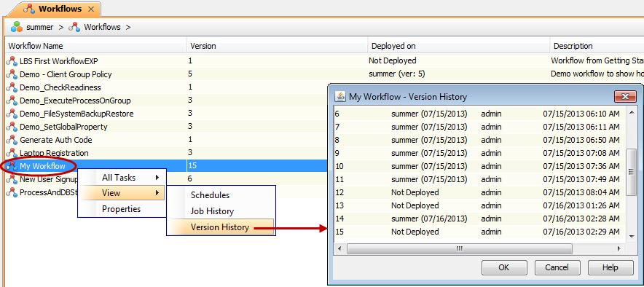Expand the All Tasks submenu

[x=157, y=178]
